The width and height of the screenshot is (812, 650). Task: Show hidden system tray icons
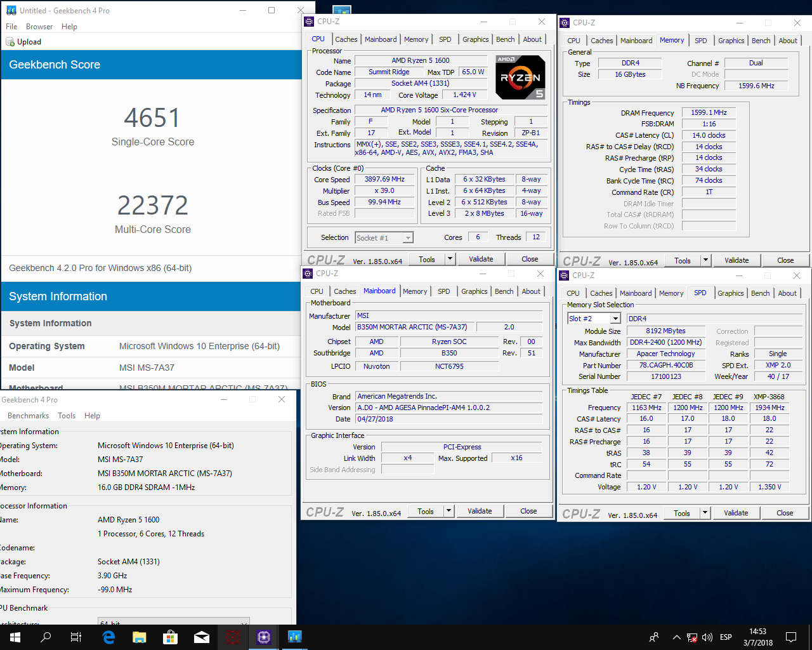click(676, 637)
